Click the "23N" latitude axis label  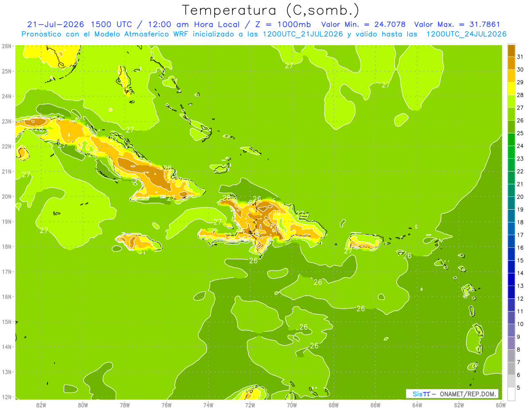coord(7,121)
